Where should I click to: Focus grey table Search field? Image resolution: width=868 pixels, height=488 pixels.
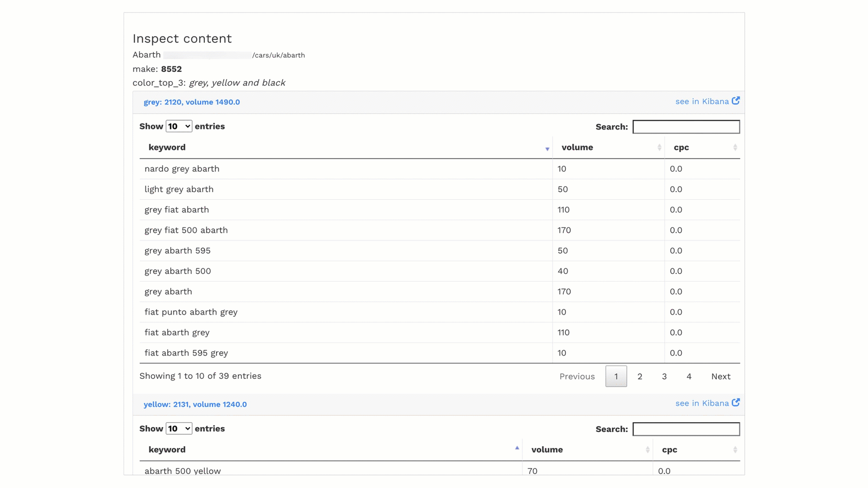[686, 127]
